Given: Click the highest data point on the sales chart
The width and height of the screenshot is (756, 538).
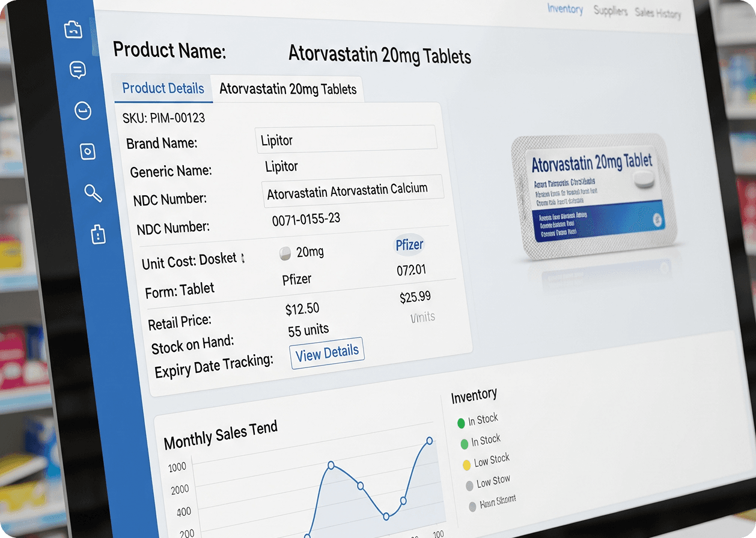Looking at the screenshot, I should (x=430, y=441).
